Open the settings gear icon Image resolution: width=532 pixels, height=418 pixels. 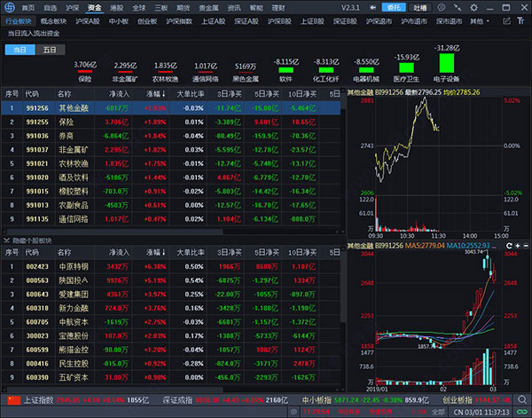coord(474,7)
